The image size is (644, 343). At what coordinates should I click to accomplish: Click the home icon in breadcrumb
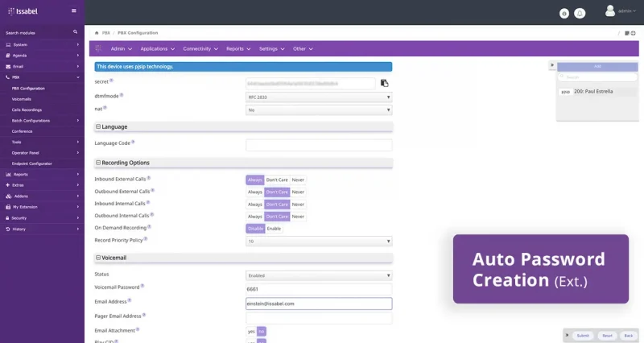[97, 33]
